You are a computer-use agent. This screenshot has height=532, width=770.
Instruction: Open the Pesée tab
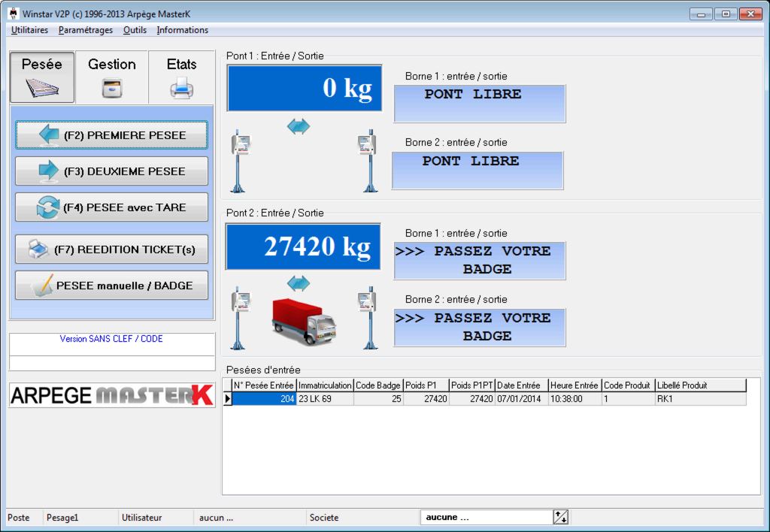pos(42,77)
